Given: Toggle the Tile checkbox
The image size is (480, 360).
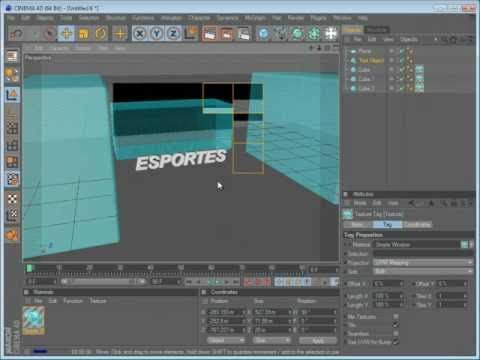Looking at the screenshot, I should [396, 325].
